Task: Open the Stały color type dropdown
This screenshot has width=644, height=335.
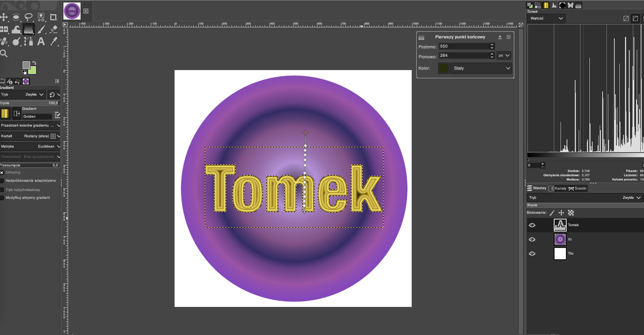Action: click(x=481, y=68)
